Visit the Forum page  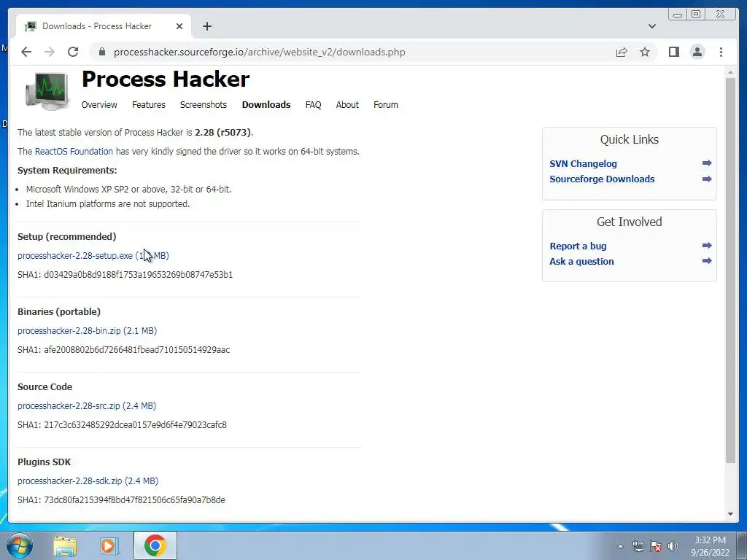(x=385, y=105)
